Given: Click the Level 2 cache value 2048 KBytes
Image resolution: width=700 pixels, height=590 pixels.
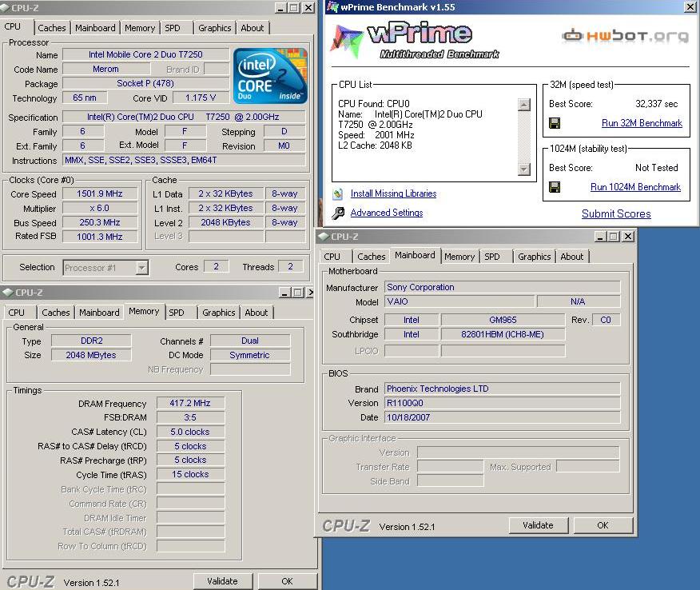Looking at the screenshot, I should tap(225, 222).
